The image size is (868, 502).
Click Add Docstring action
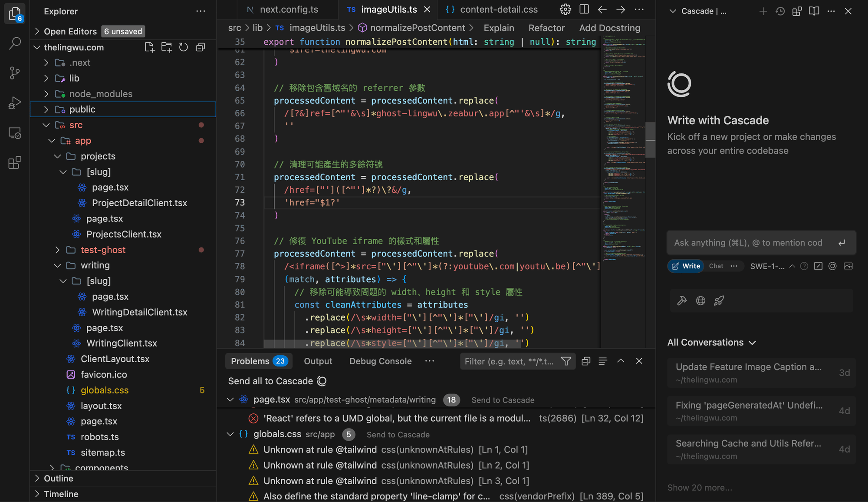610,28
